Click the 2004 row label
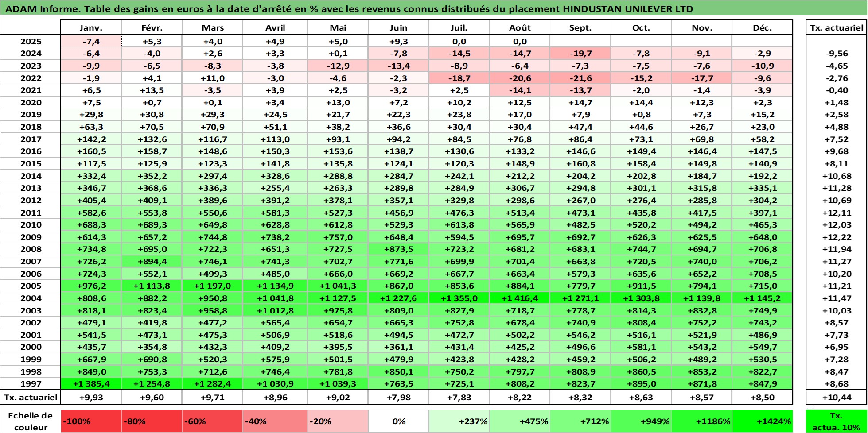Viewport: 868px width, 433px height. [x=31, y=298]
